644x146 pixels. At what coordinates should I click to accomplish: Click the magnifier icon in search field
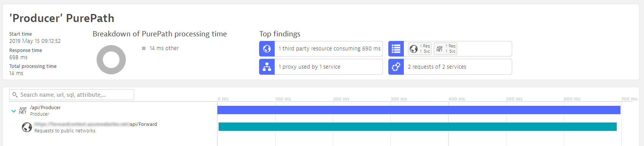point(15,95)
